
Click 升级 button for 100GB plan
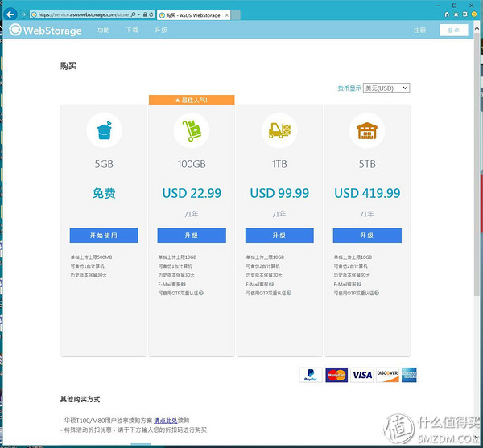[192, 236]
